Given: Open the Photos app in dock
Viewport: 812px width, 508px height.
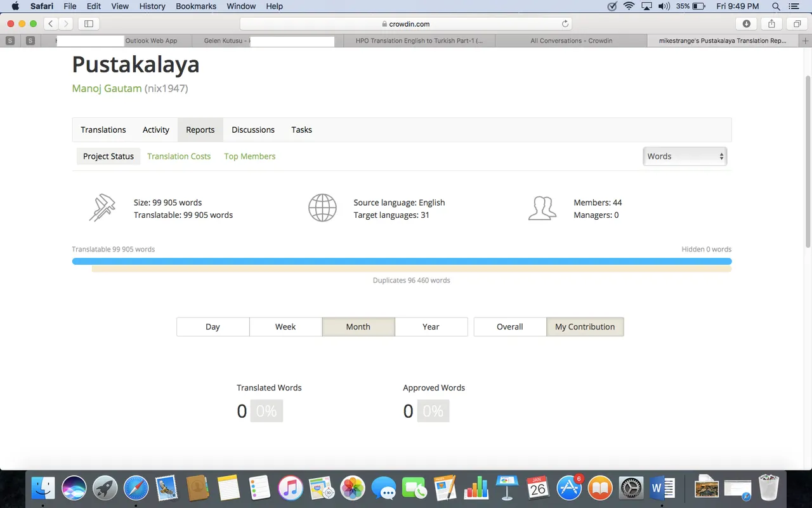Looking at the screenshot, I should pos(353,488).
